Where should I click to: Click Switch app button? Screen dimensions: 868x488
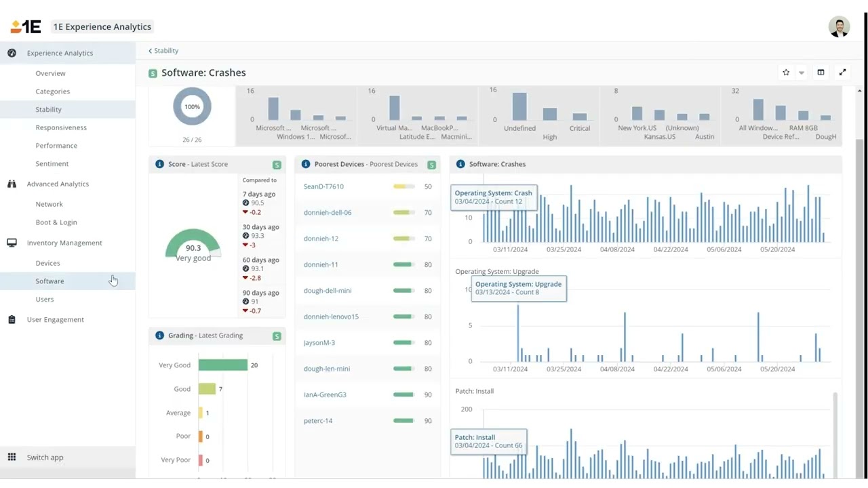[x=68, y=457]
